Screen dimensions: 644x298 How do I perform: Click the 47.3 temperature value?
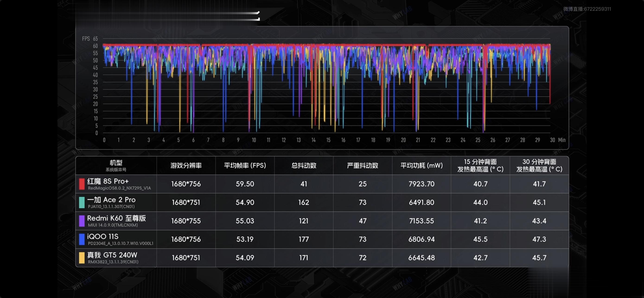(x=539, y=239)
